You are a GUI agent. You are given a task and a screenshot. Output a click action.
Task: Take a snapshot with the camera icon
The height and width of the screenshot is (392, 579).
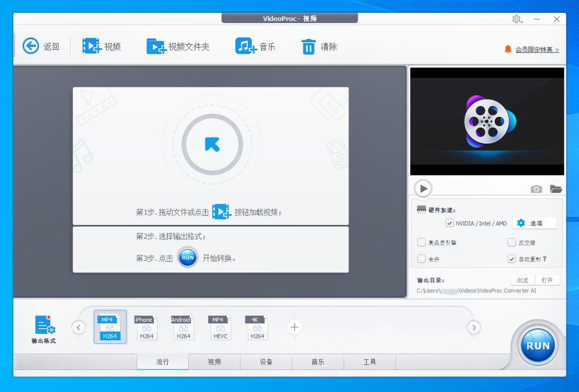click(536, 189)
